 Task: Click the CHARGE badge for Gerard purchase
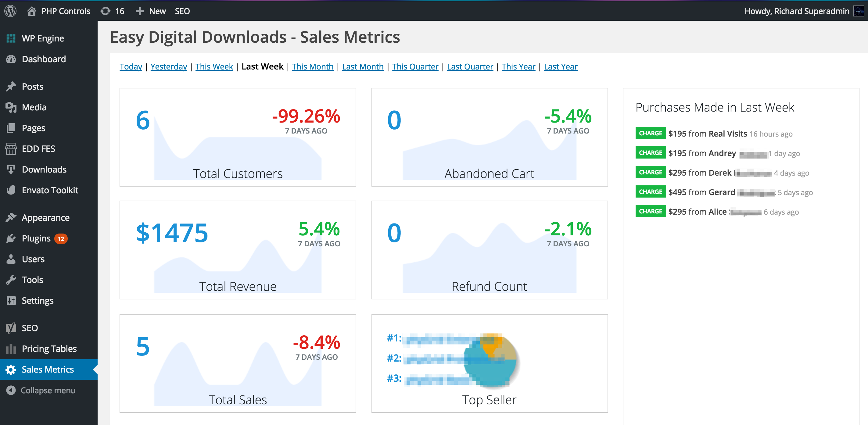click(650, 192)
